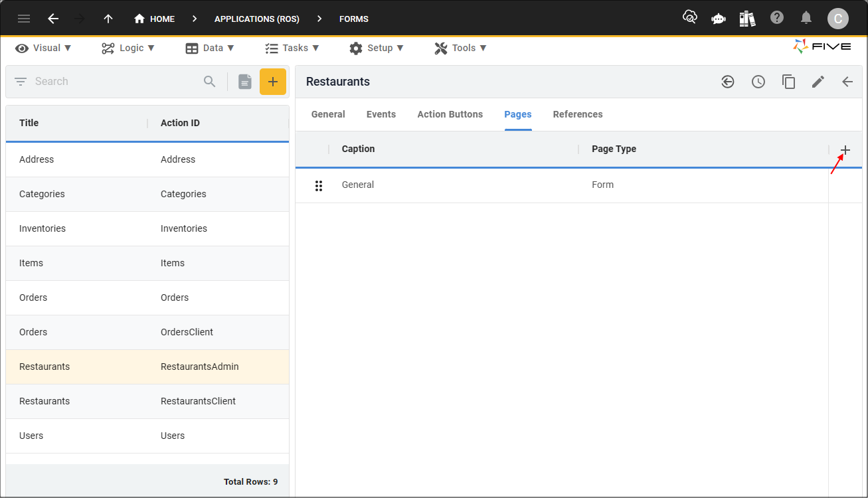
Task: Click the cloud deploy icon
Action: click(x=690, y=18)
